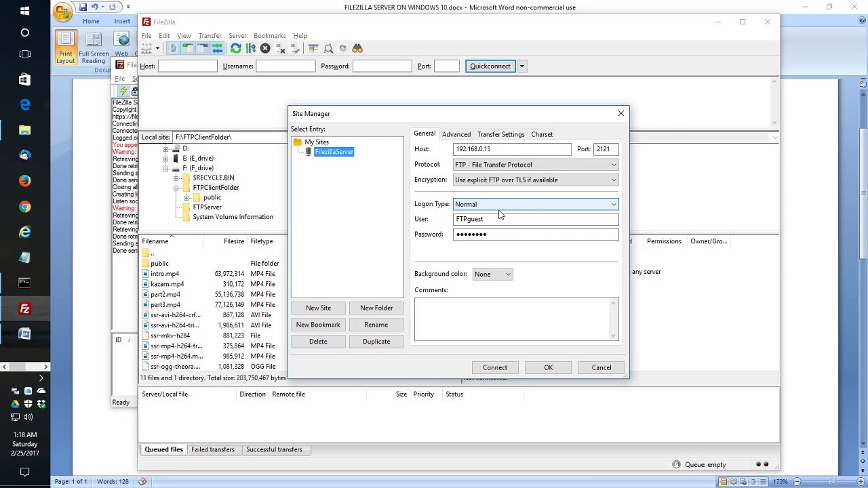Viewport: 868px width, 488px height.
Task: Open the Quickconnect history dropdown arrow
Action: click(522, 66)
